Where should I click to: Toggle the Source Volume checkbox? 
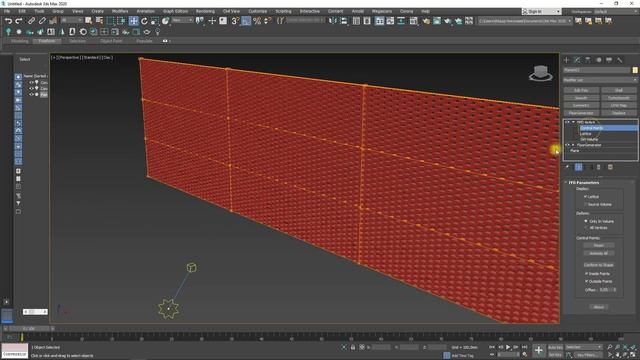(586, 204)
